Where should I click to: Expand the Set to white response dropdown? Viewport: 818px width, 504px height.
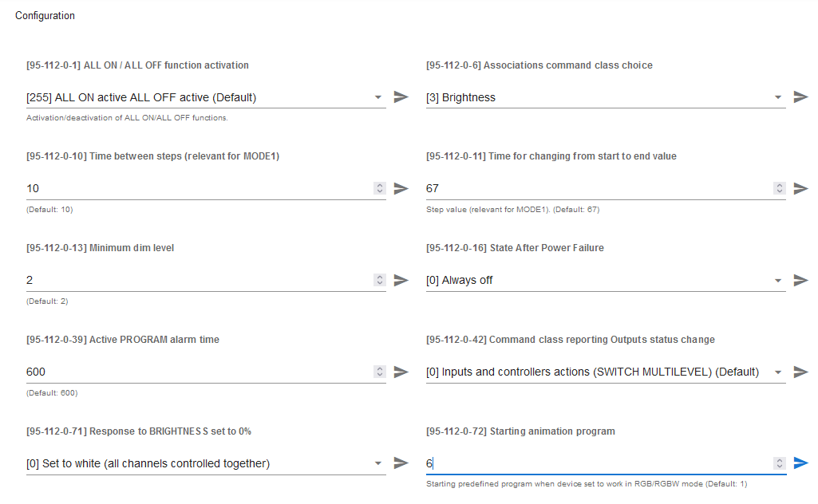tap(206, 463)
